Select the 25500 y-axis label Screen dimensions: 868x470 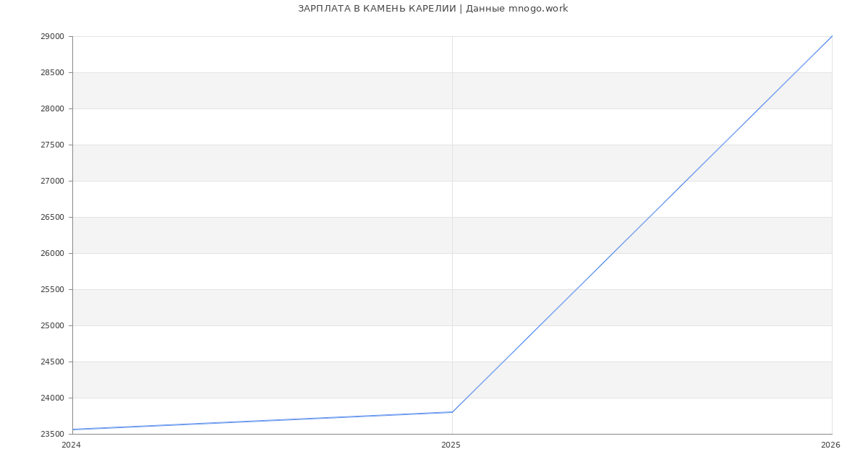(52, 290)
